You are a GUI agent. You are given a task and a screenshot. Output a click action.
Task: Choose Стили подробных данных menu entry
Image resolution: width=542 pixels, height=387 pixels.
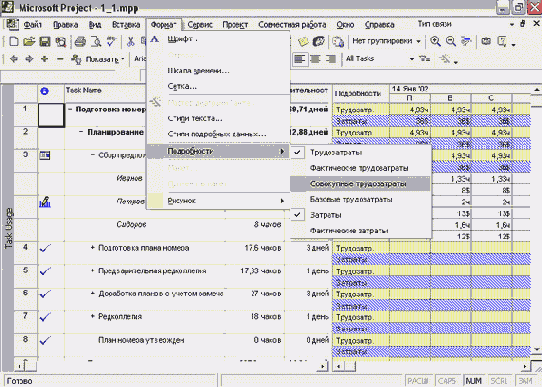click(218, 134)
